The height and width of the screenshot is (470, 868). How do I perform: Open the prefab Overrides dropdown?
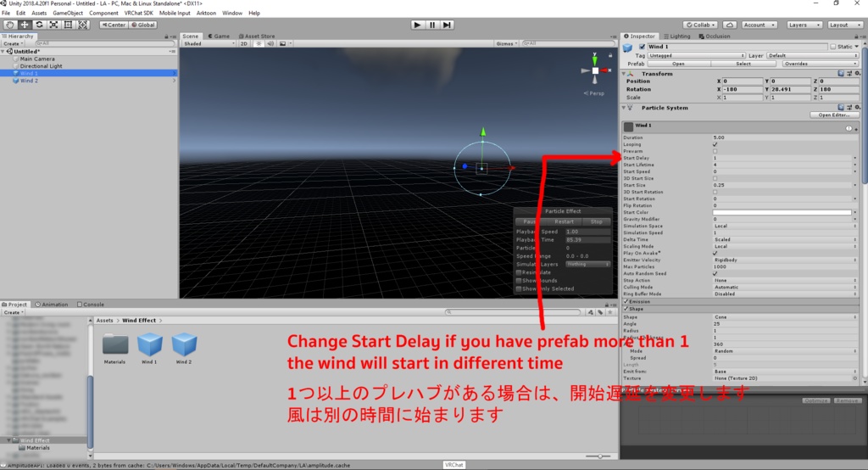tap(821, 64)
